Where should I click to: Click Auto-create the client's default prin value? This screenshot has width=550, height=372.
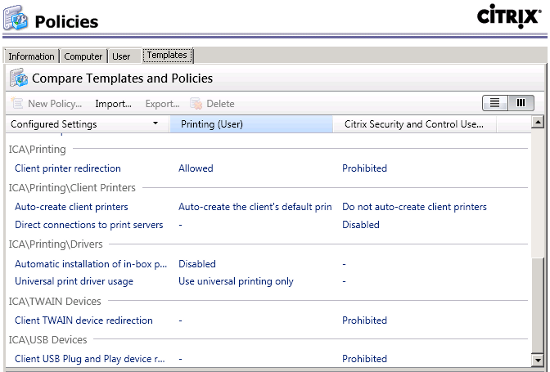255,207
